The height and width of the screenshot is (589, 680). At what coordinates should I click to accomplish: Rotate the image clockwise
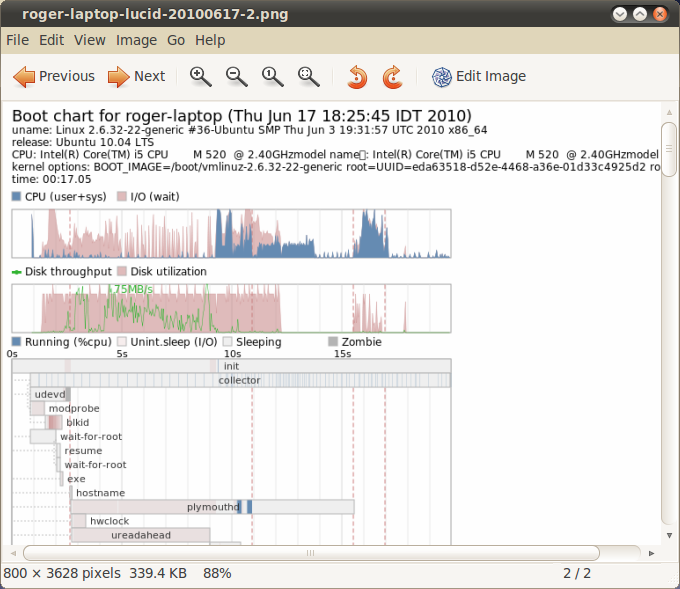pyautogui.click(x=392, y=76)
